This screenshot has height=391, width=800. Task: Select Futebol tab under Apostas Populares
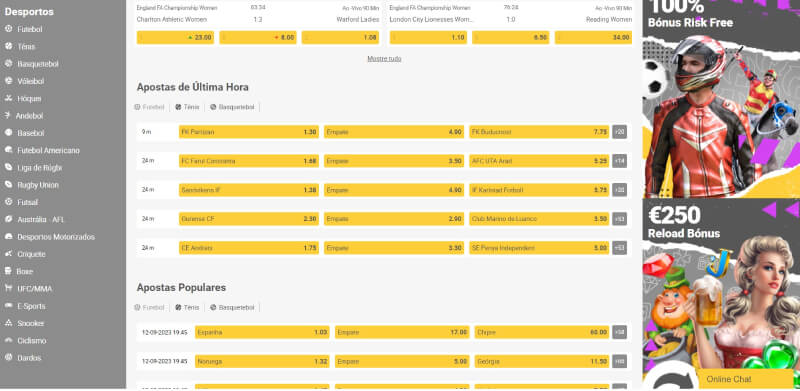149,308
